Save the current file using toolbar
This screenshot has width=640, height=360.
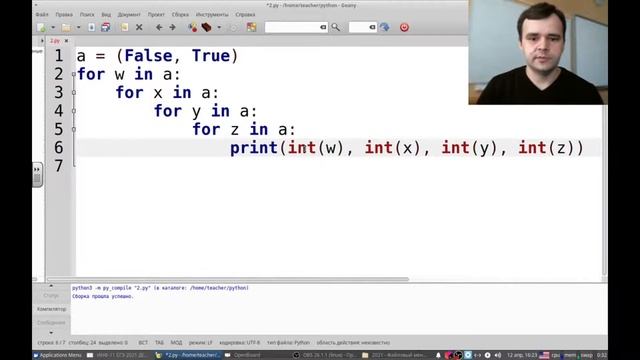click(x=91, y=27)
